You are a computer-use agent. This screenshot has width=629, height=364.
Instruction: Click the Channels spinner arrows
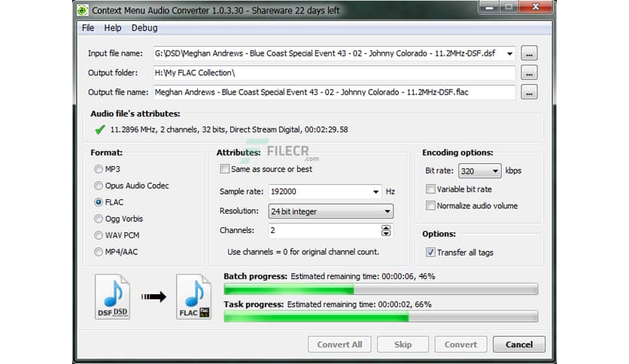point(386,230)
